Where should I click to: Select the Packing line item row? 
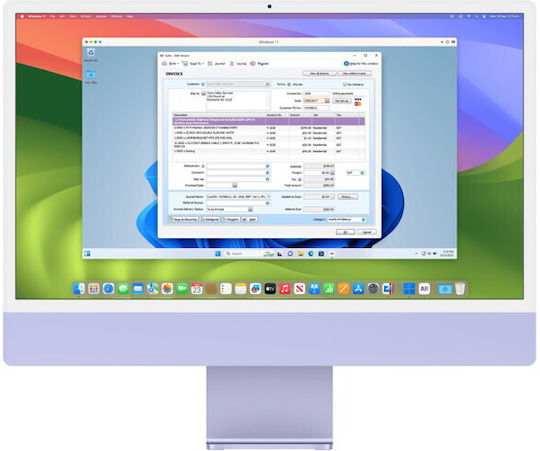coord(268,151)
